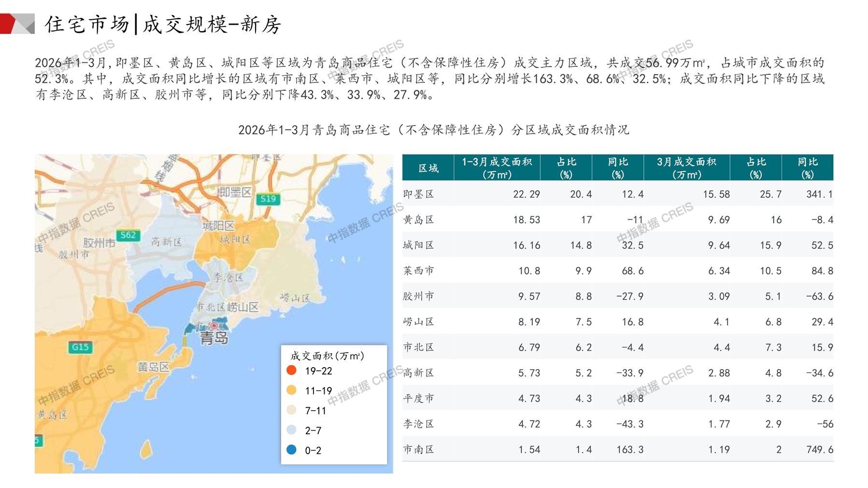Click the red logo beside the slide title
The height and width of the screenshot is (488, 868).
point(17,24)
